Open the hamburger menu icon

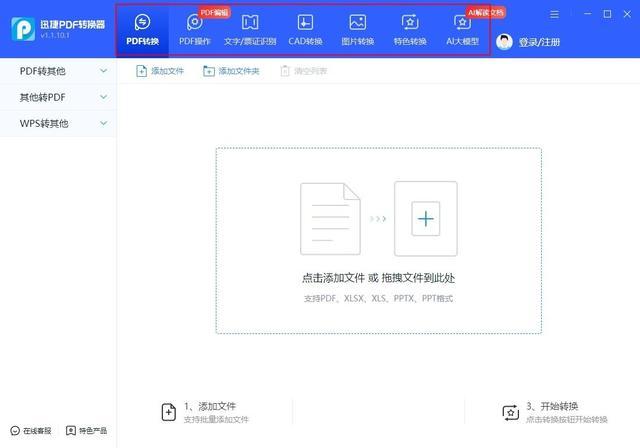tap(554, 15)
